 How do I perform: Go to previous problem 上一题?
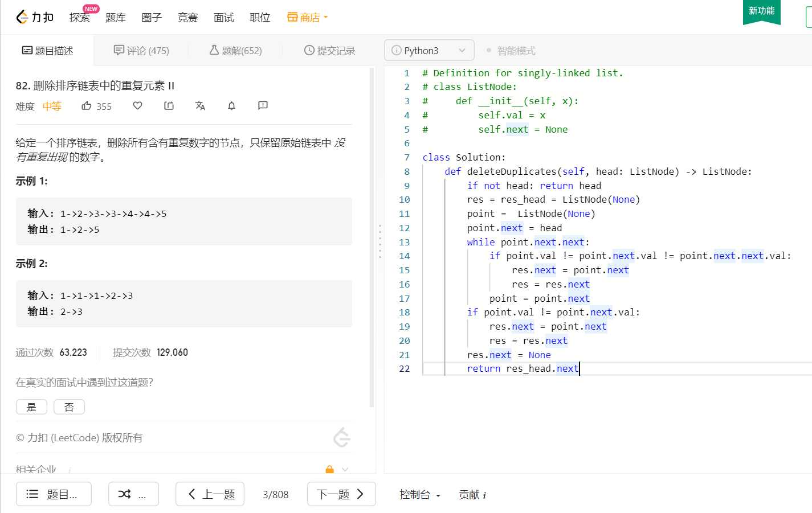(210, 494)
